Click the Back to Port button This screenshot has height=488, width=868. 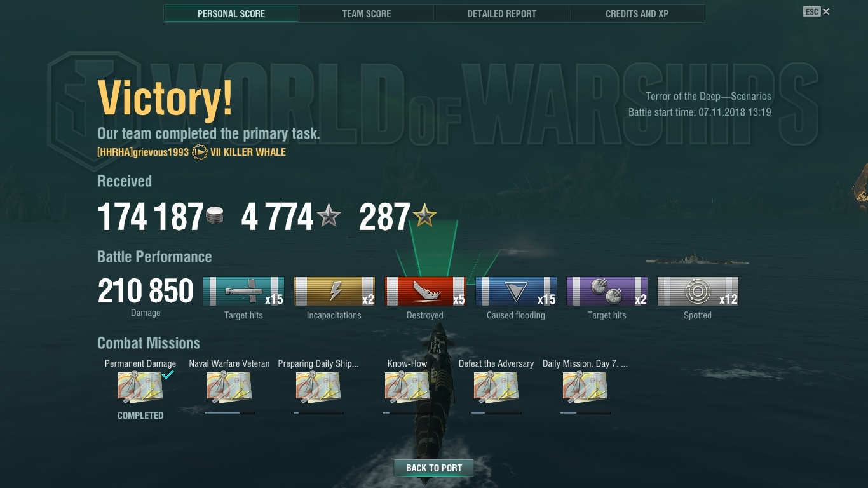coord(434,468)
